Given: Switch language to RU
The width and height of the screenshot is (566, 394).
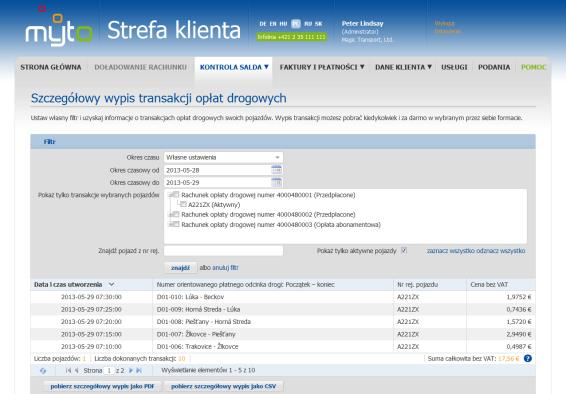Looking at the screenshot, I should click(x=308, y=24).
